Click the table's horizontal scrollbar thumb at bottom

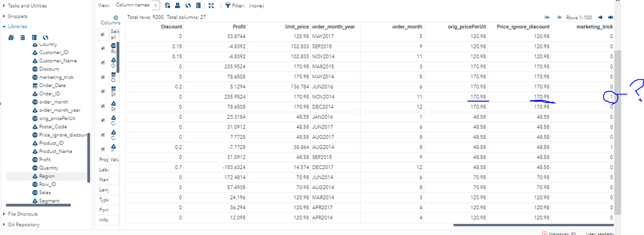coord(534,225)
